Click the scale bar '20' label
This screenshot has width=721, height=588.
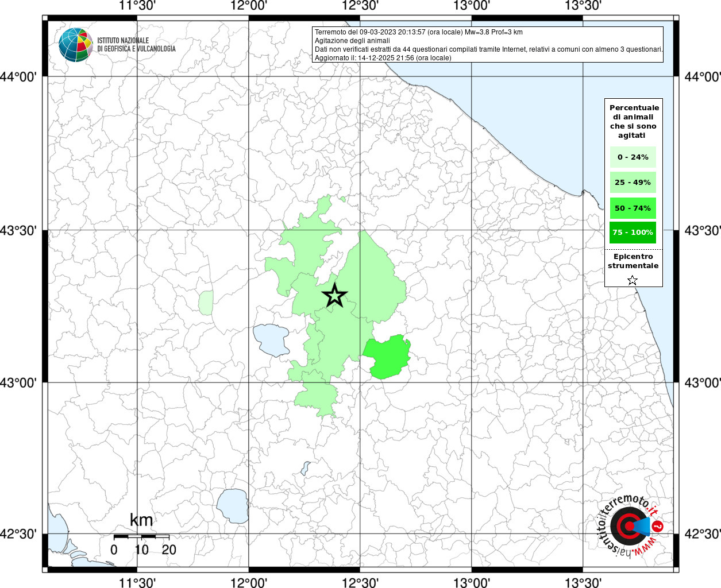click(x=169, y=550)
